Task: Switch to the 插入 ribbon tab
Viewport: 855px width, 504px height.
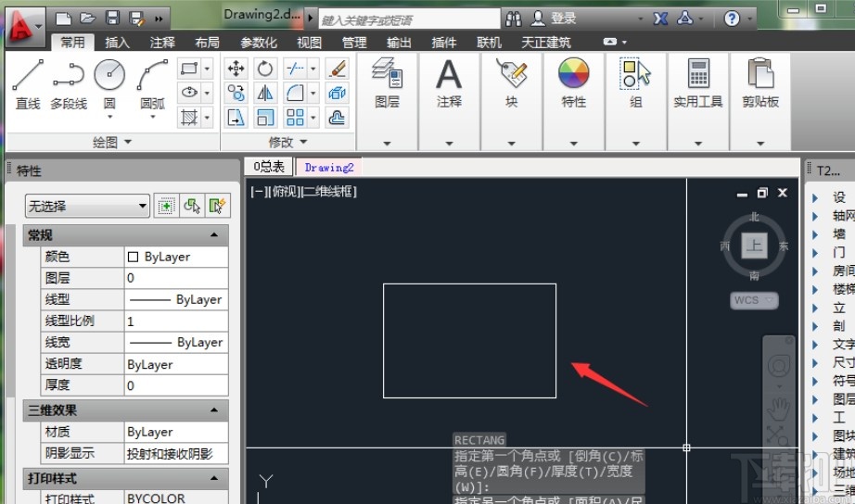Action: click(x=118, y=43)
